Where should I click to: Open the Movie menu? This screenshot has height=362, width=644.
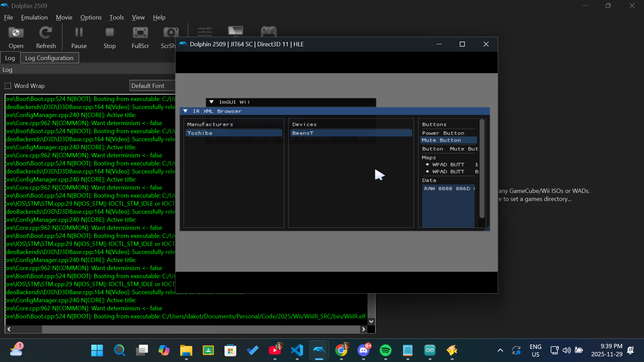coord(64,17)
